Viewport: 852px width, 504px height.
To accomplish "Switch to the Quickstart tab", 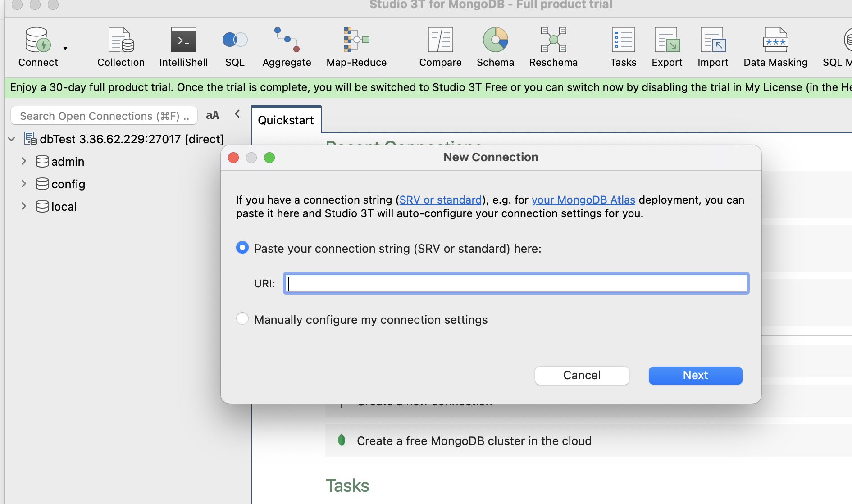I will coord(286,120).
